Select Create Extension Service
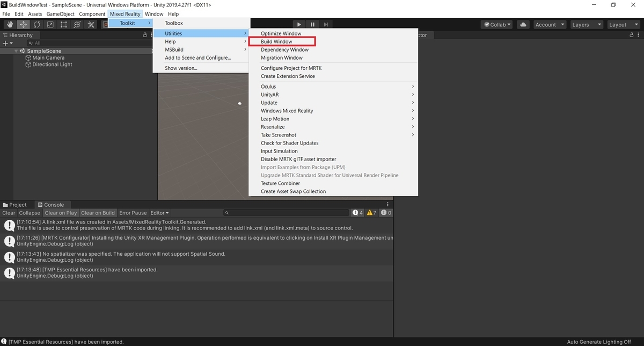The image size is (644, 346). [x=333, y=76]
